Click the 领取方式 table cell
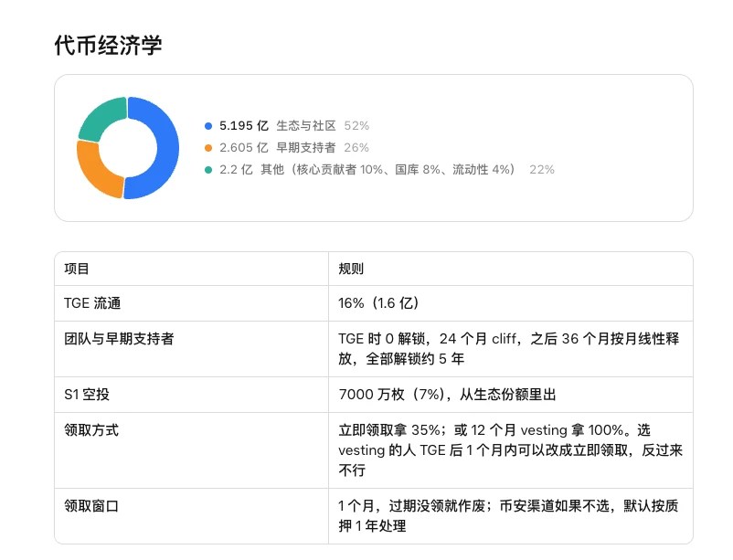Image resolution: width=733 pixels, height=560 pixels. pyautogui.click(x=192, y=450)
